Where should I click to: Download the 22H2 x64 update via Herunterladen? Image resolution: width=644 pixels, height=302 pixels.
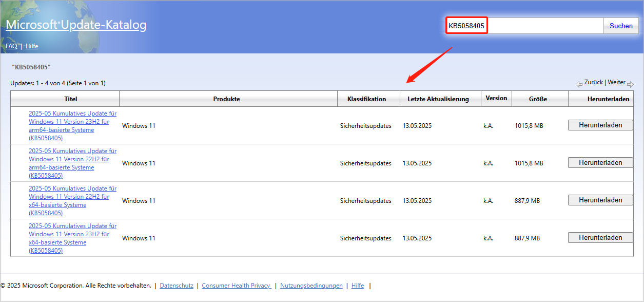click(600, 200)
